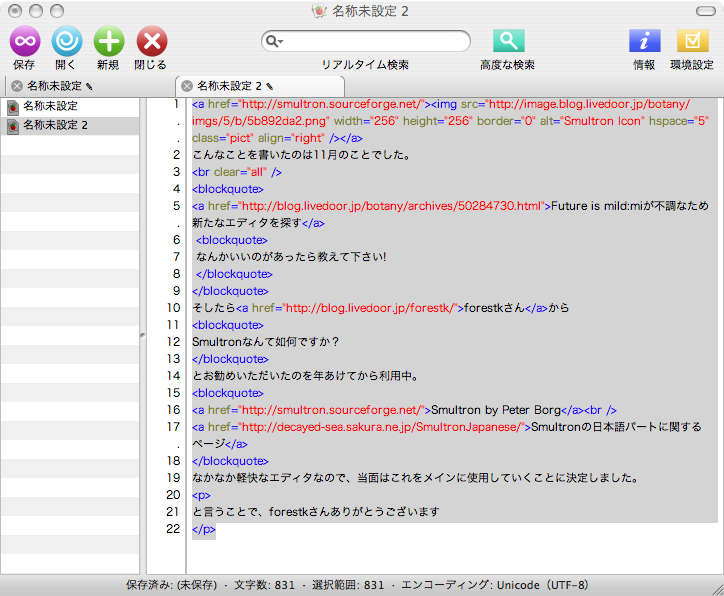Screen dimensions: 724x596
Task: Create a new document with 新規 icon
Action: coord(109,41)
